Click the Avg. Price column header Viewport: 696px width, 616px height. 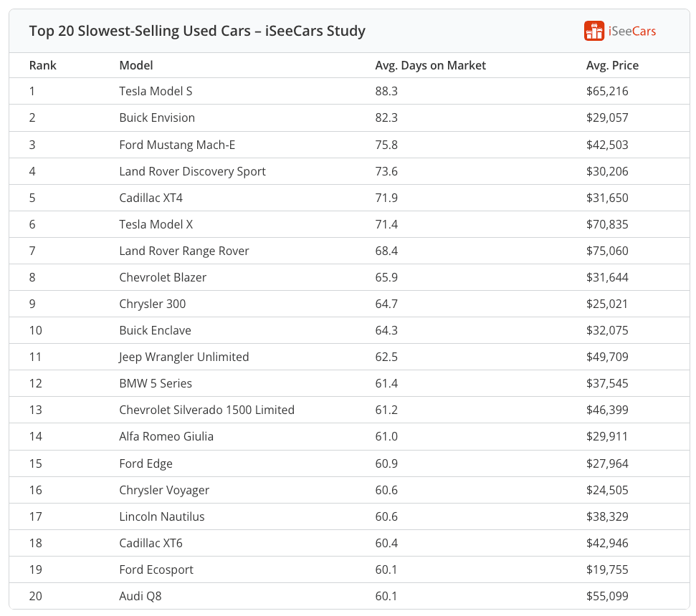click(x=611, y=65)
